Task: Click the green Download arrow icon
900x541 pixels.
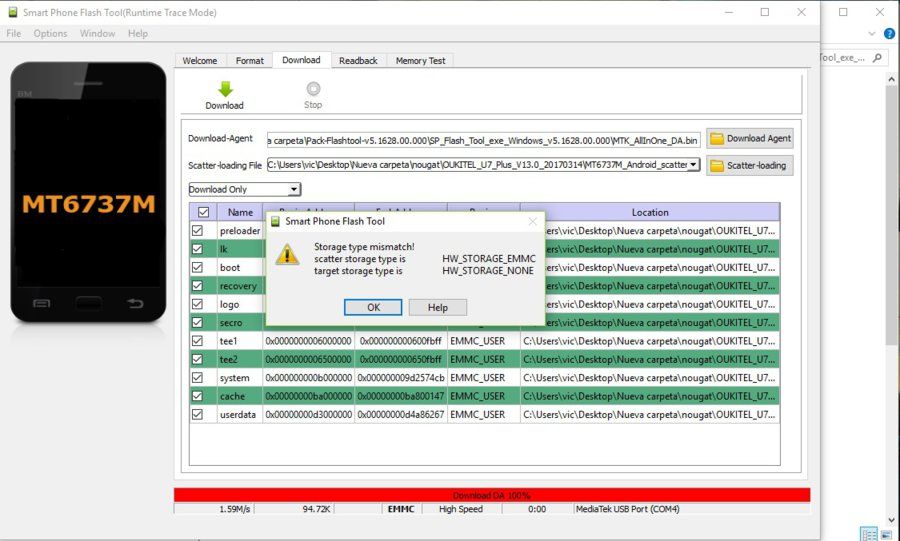Action: (x=226, y=89)
